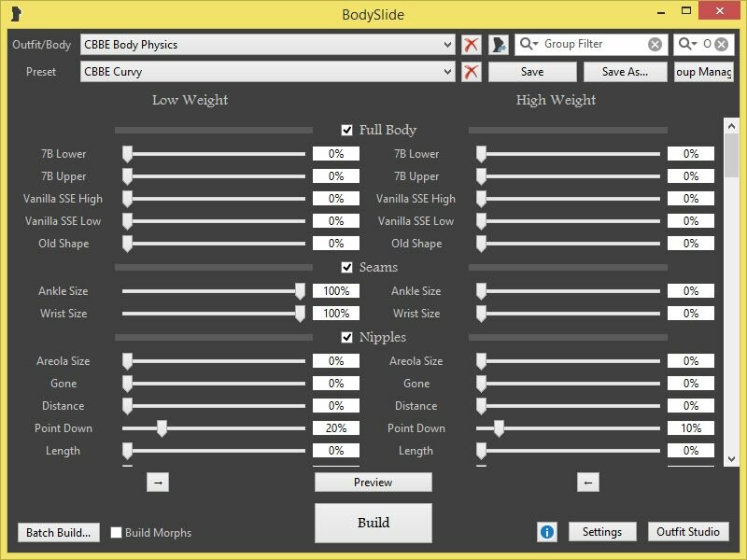The width and height of the screenshot is (747, 560).
Task: Click the Preview button
Action: 373,483
